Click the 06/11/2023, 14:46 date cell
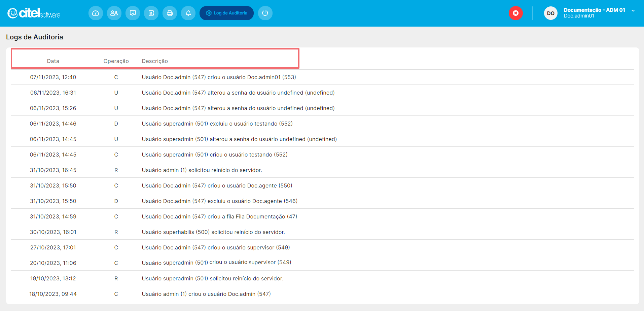Image resolution: width=644 pixels, height=311 pixels. 53,124
